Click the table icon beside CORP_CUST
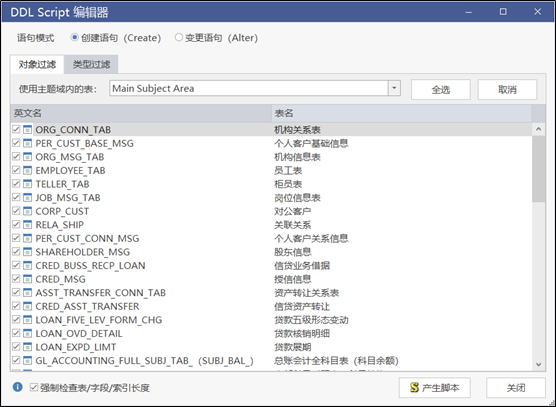Viewport: 556px width, 407px height. coord(27,211)
